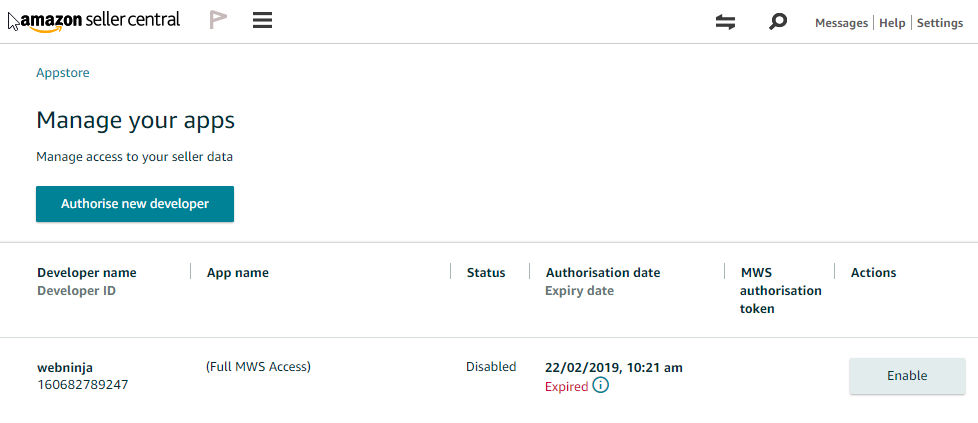Click the Authorise new developer button
978x423 pixels.
[135, 204]
